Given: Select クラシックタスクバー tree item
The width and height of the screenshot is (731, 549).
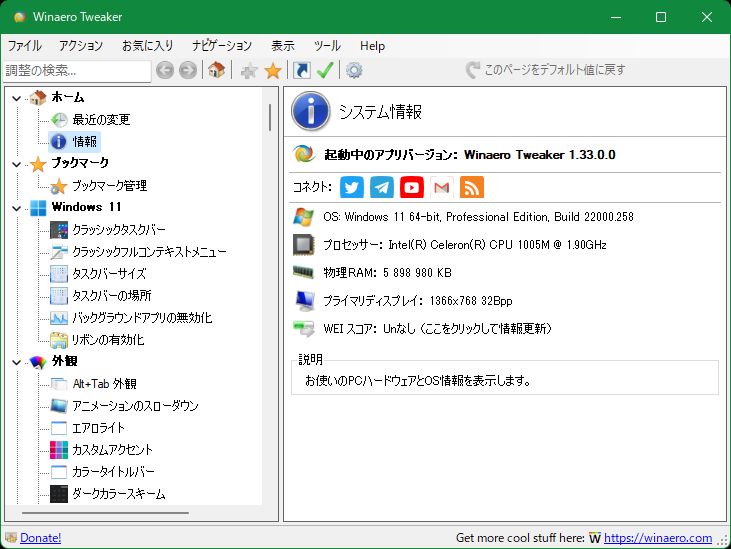Looking at the screenshot, I should click(x=118, y=230).
